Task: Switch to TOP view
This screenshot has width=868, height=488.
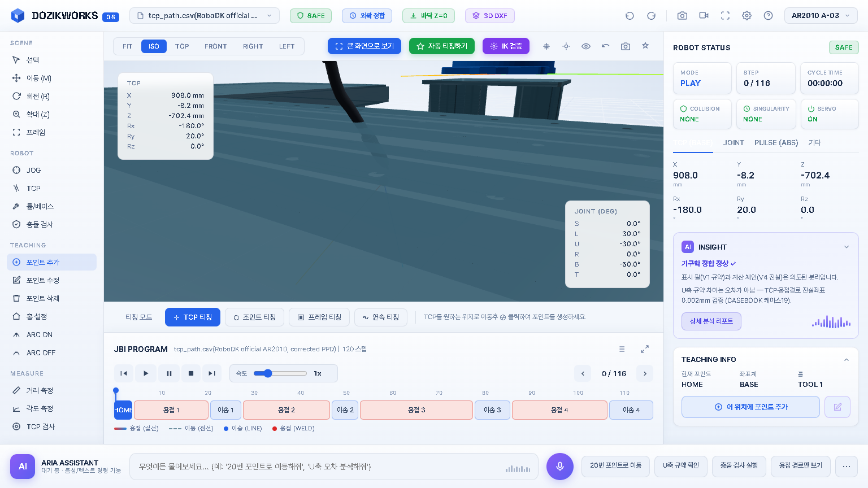Action: click(182, 46)
